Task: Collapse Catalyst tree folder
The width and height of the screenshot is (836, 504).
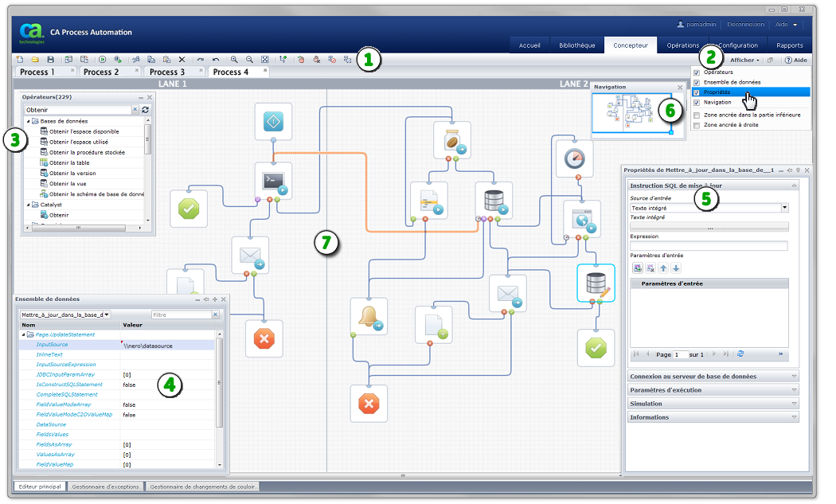Action: 29,205
